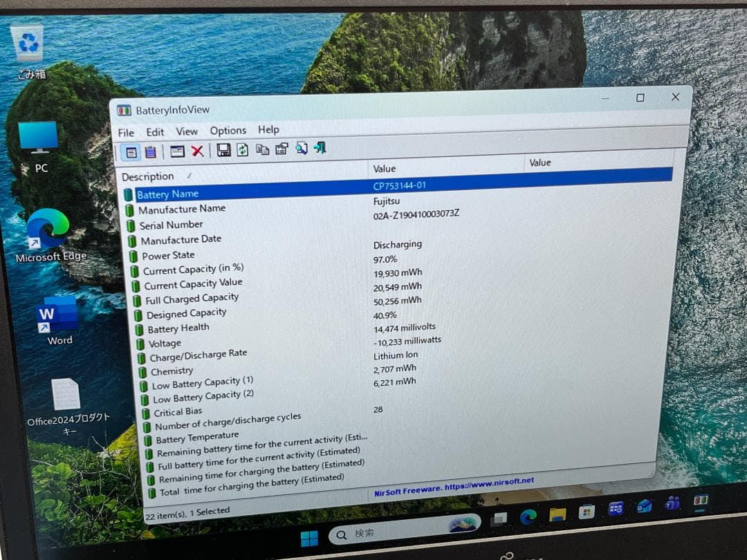Screen dimensions: 747x560
Task: Open the Options menu
Action: pos(228,130)
